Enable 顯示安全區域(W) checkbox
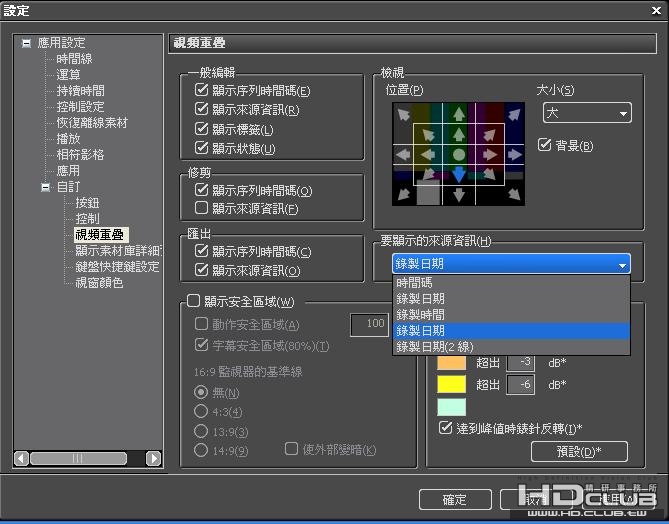 (193, 301)
